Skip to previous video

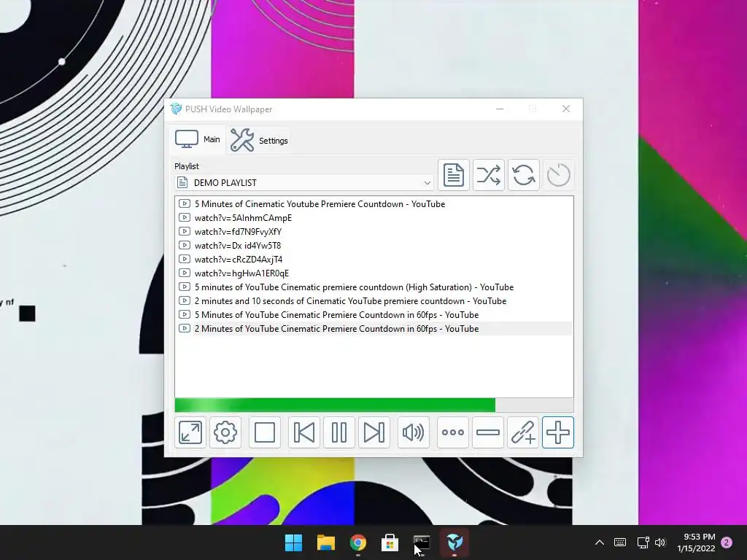click(304, 432)
